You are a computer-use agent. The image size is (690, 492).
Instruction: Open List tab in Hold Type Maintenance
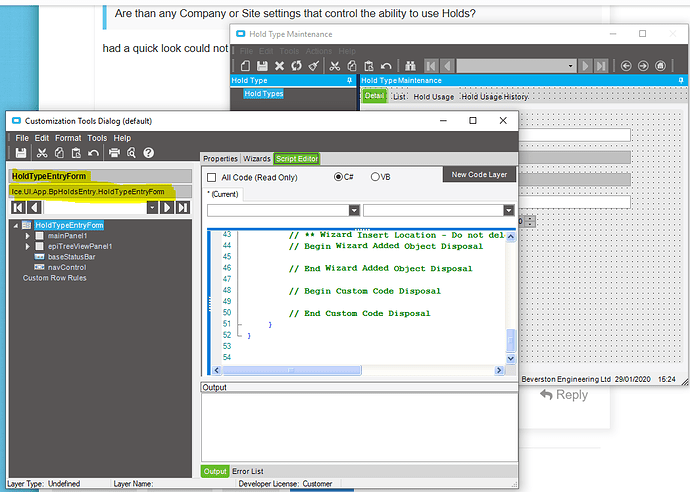(399, 97)
